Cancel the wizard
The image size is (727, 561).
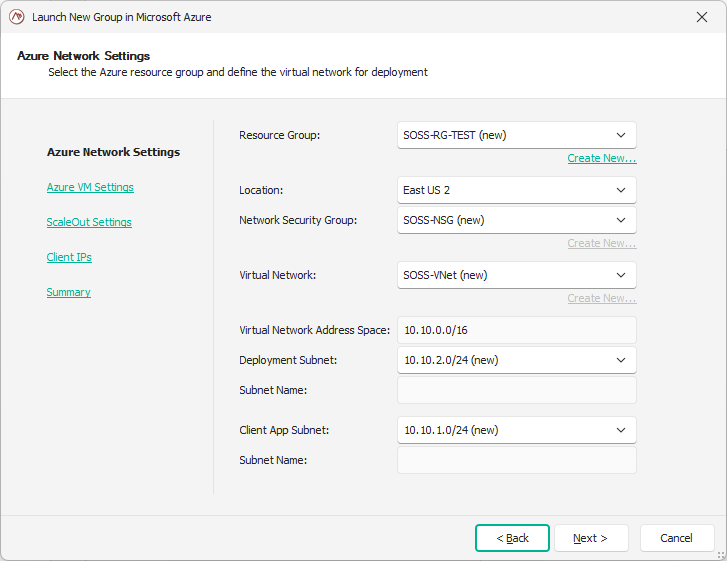tap(677, 538)
